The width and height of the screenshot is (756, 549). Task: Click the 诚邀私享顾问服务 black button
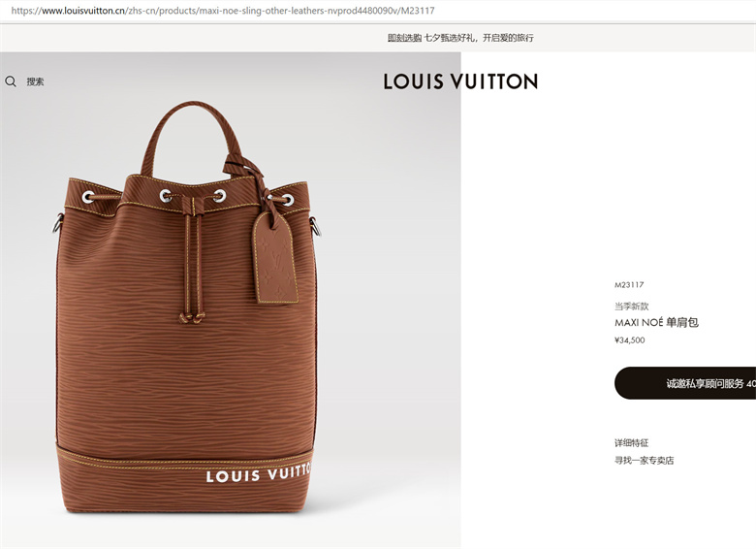(x=685, y=383)
